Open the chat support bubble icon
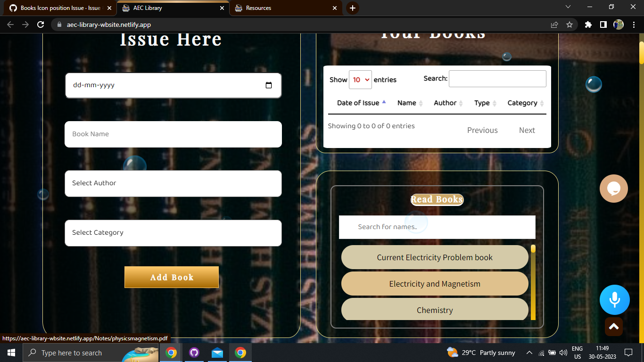644x362 pixels. [x=613, y=188]
